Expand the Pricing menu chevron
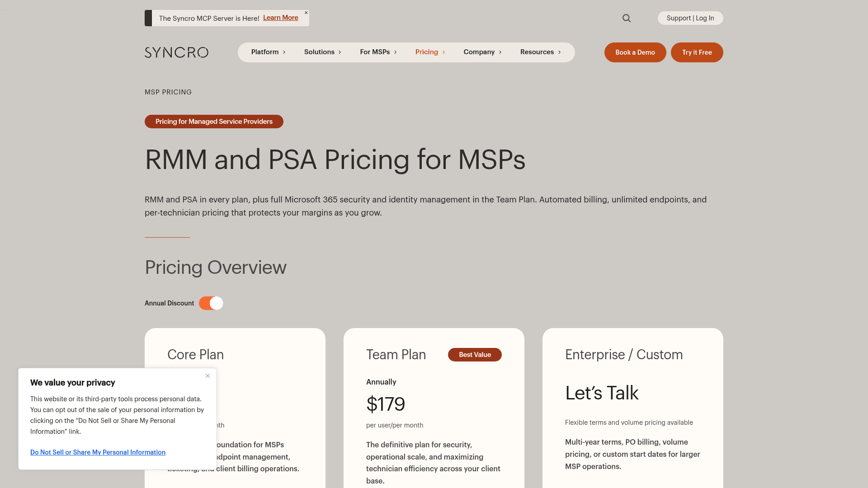The width and height of the screenshot is (868, 488). [x=443, y=52]
